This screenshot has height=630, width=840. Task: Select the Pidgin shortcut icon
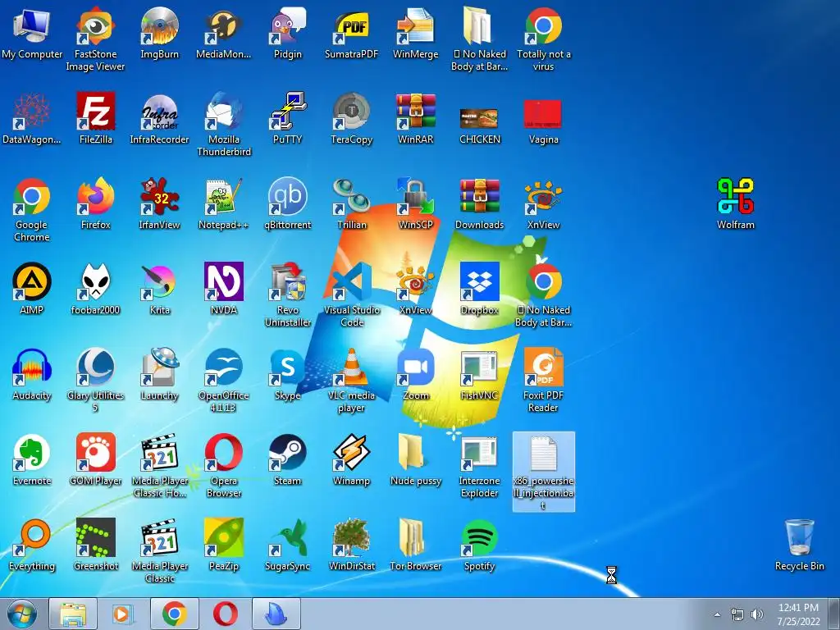point(288,33)
